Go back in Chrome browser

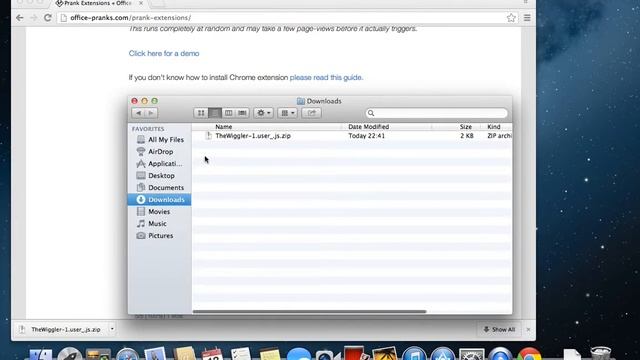point(19,18)
